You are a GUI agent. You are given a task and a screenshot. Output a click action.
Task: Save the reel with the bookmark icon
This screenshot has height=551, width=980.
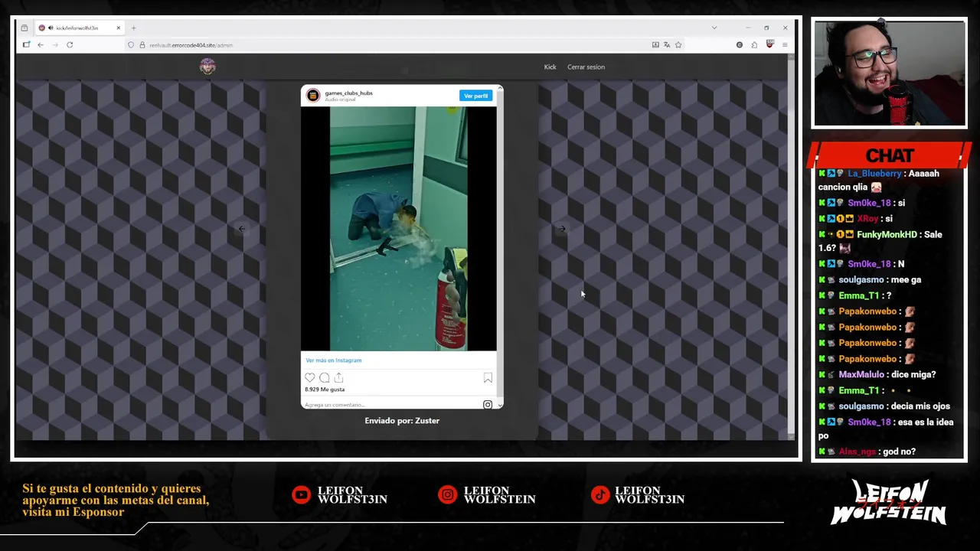pyautogui.click(x=488, y=377)
